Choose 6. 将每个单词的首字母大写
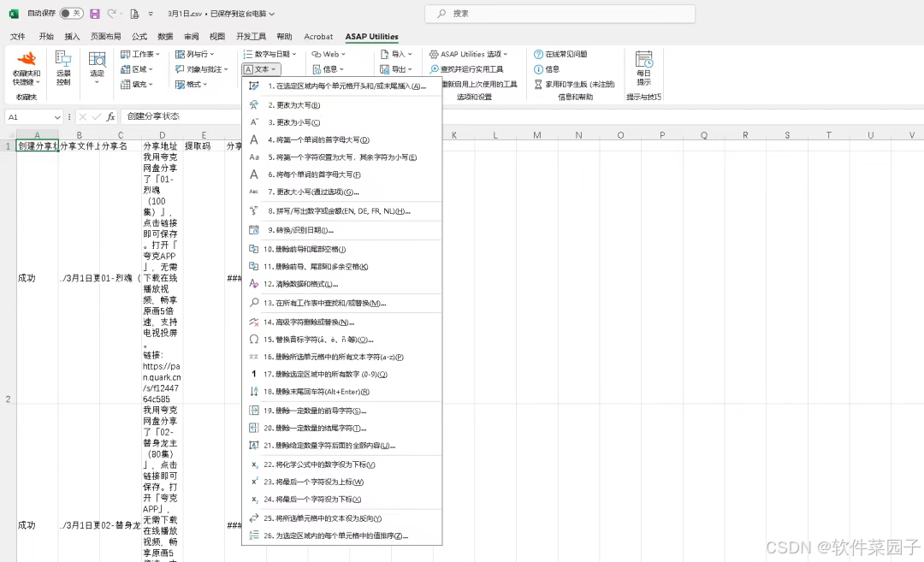 pos(341,175)
